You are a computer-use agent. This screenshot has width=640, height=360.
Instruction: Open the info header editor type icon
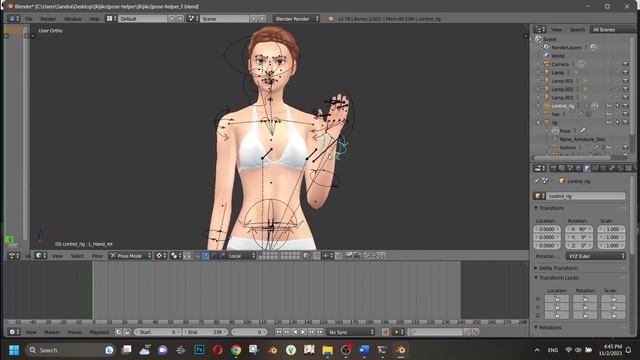(x=13, y=19)
